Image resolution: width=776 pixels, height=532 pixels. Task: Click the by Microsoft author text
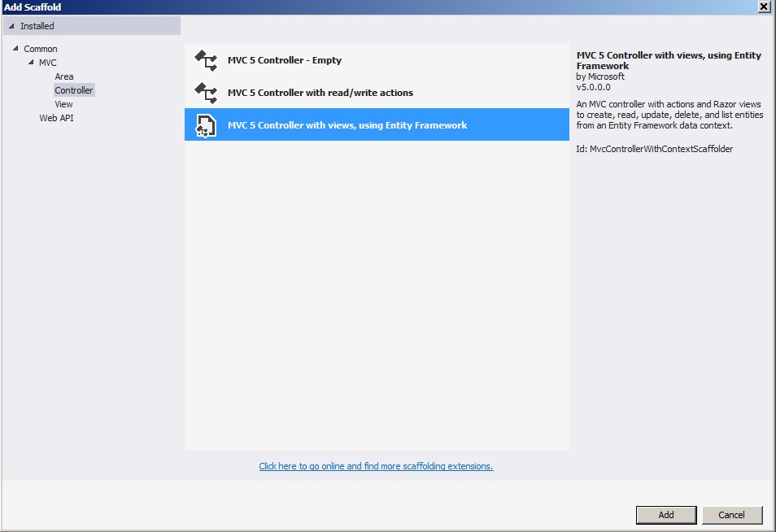tap(600, 76)
